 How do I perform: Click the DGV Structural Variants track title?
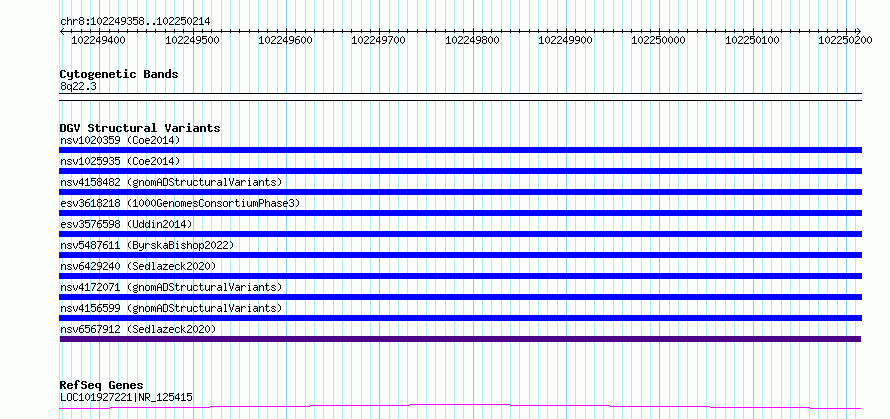point(140,128)
